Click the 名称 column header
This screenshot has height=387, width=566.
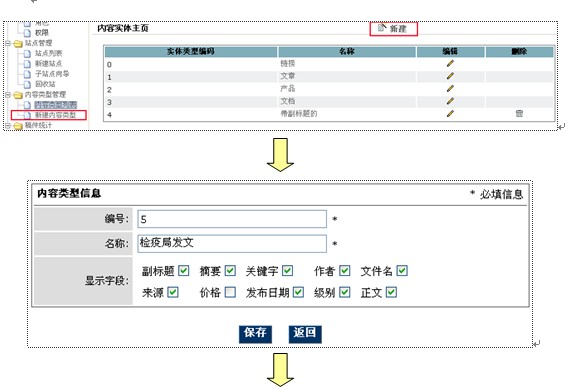(347, 52)
